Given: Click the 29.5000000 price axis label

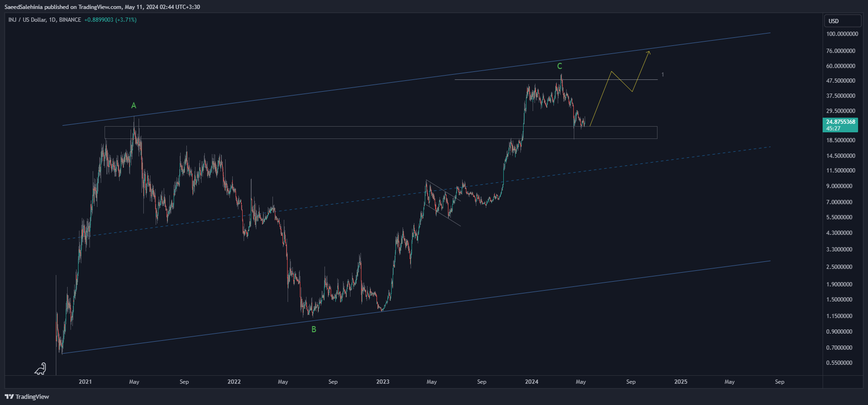Looking at the screenshot, I should coord(841,111).
